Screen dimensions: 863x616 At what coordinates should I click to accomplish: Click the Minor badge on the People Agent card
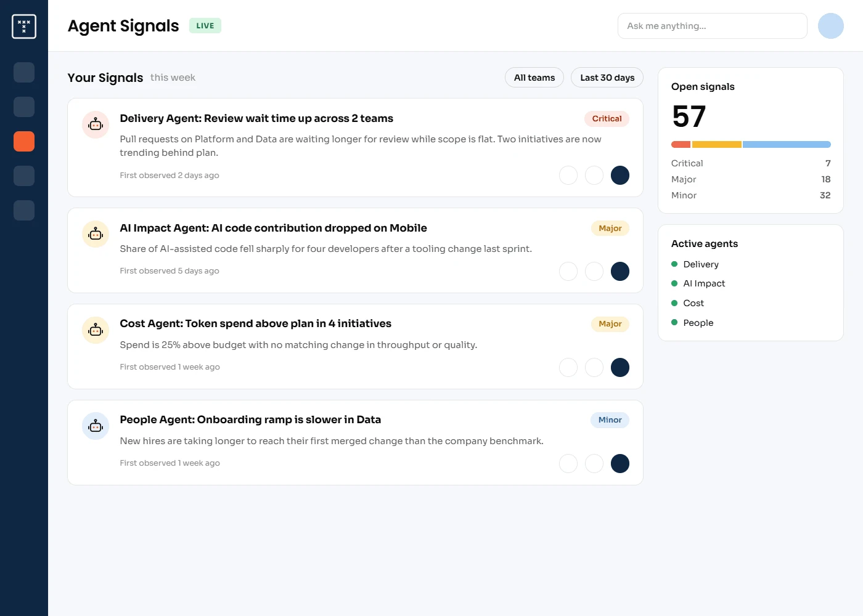pos(610,420)
